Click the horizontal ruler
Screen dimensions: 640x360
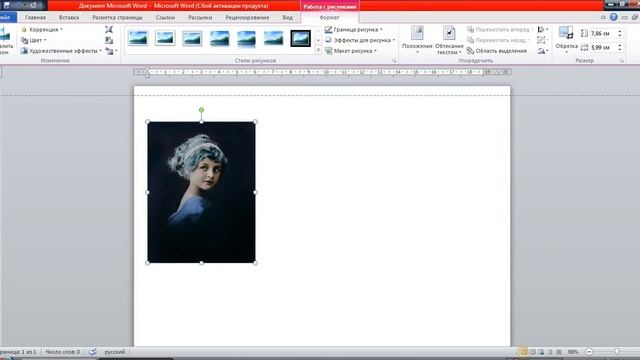[322, 72]
